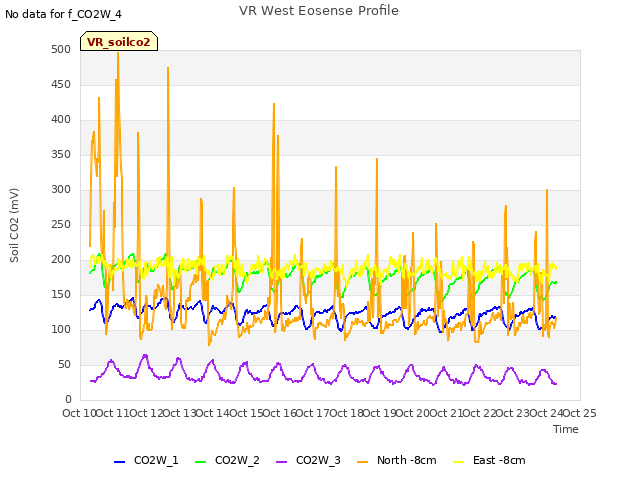Click the 450 y-axis tick label
This screenshot has width=640, height=480.
pos(61,84)
